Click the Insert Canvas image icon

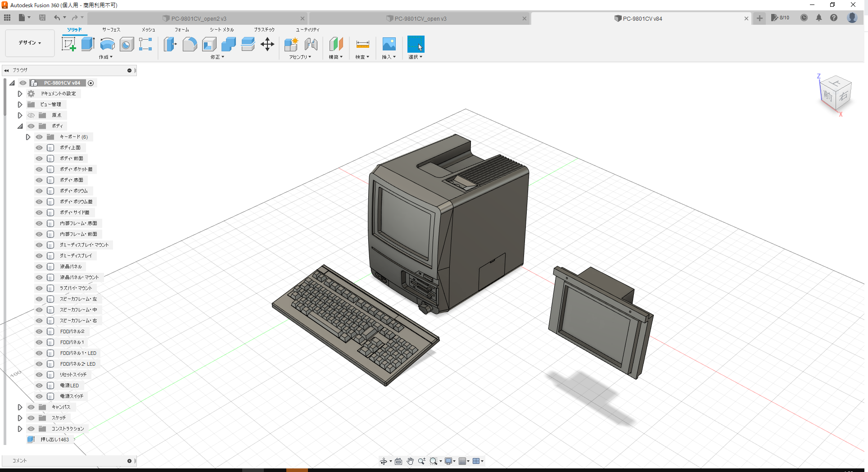coord(389,44)
